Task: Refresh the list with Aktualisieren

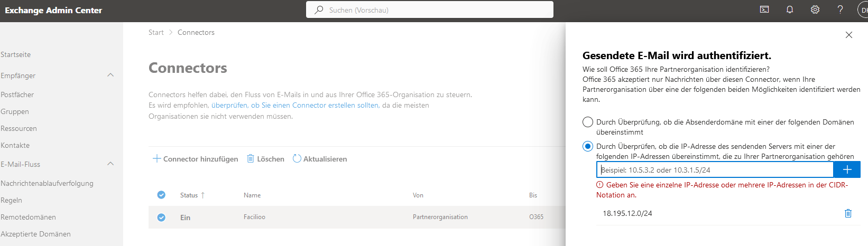Action: click(320, 159)
